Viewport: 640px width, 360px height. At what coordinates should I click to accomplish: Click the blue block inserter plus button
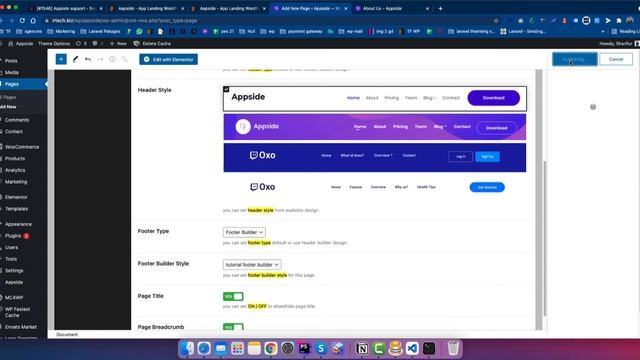click(61, 59)
